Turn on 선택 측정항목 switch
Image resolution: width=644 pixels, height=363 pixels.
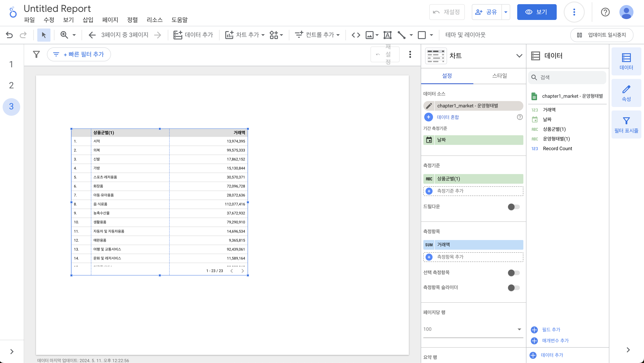pyautogui.click(x=513, y=272)
